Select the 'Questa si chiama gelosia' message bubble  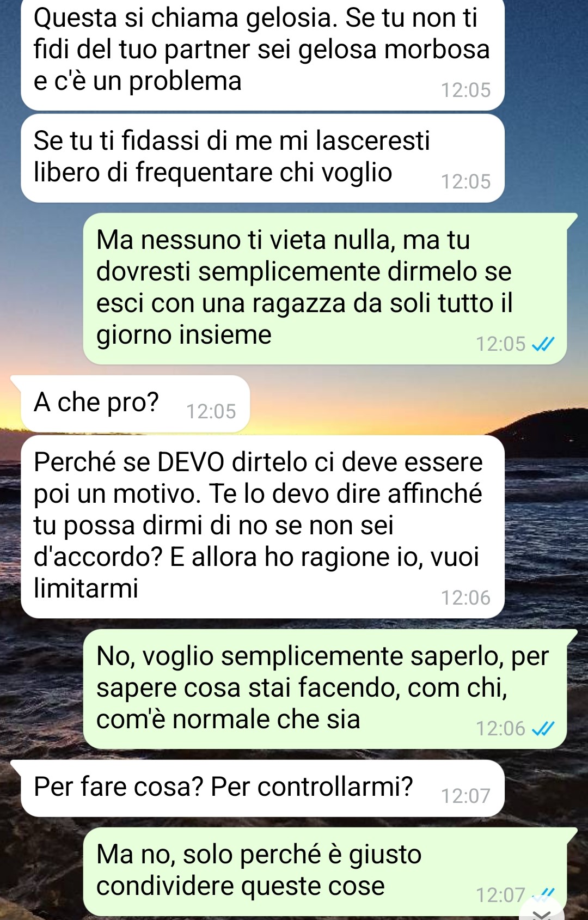(262, 54)
